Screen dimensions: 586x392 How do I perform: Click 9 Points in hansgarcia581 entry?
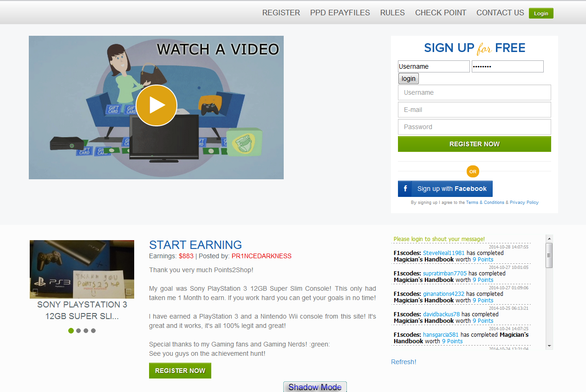click(x=452, y=341)
